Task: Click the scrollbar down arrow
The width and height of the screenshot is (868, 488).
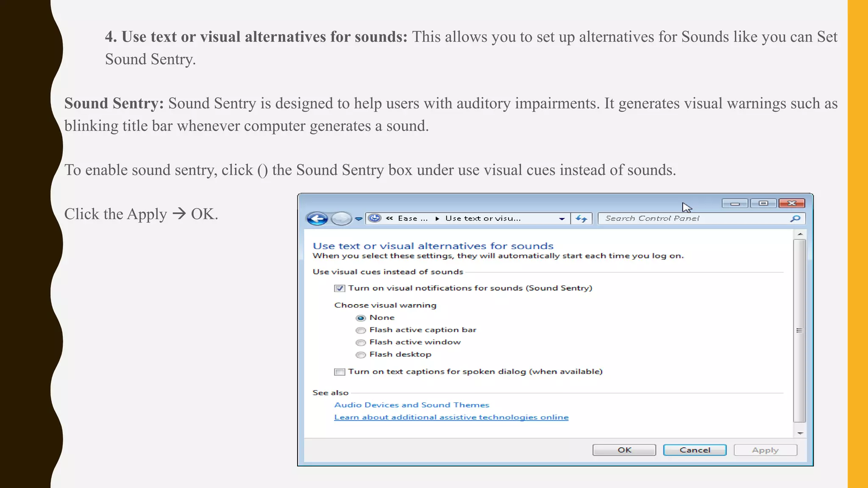Action: (800, 433)
